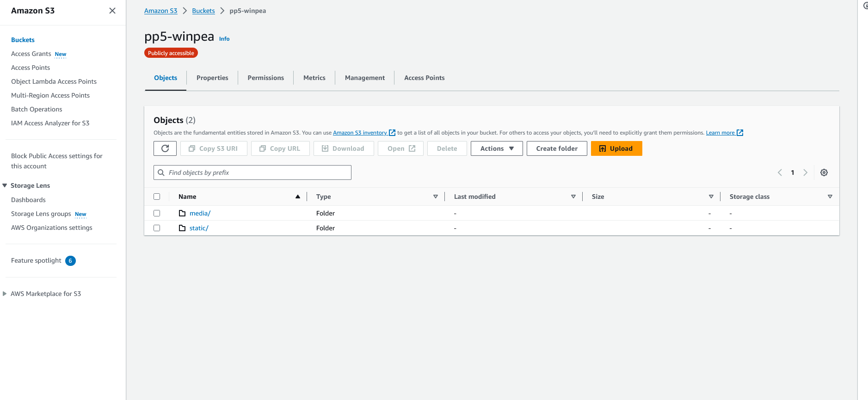
Task: Click the Folder type cell for static/
Action: (326, 228)
